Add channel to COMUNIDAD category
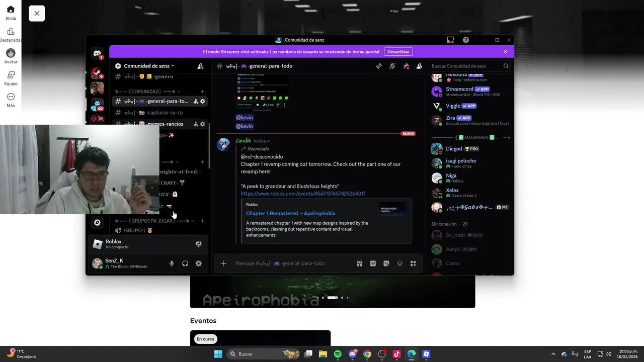644x362 pixels. coord(202,92)
